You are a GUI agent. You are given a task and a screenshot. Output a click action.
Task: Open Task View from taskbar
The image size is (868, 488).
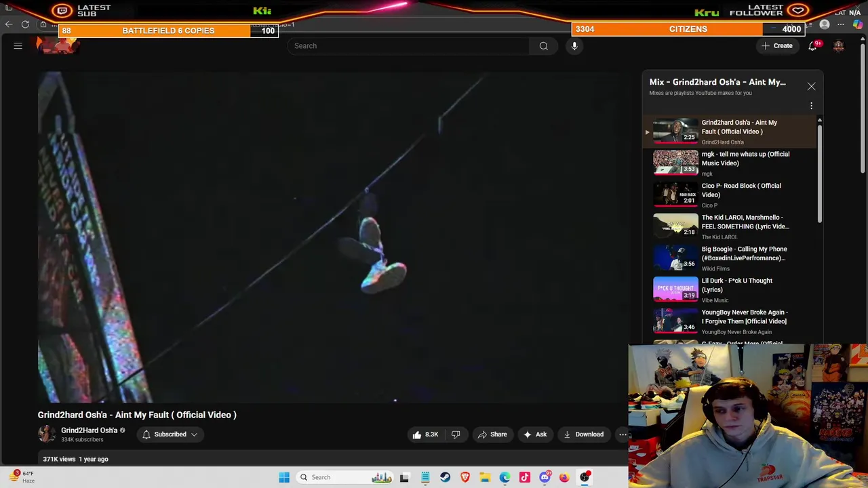[x=404, y=477]
